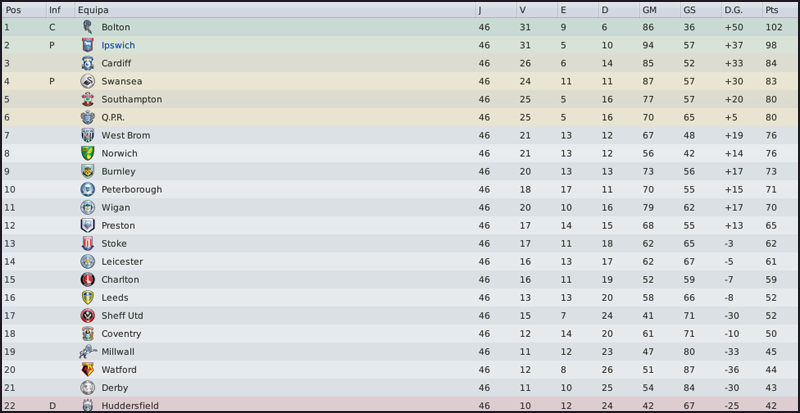
Task: Click the Inf column header
Action: click(54, 10)
